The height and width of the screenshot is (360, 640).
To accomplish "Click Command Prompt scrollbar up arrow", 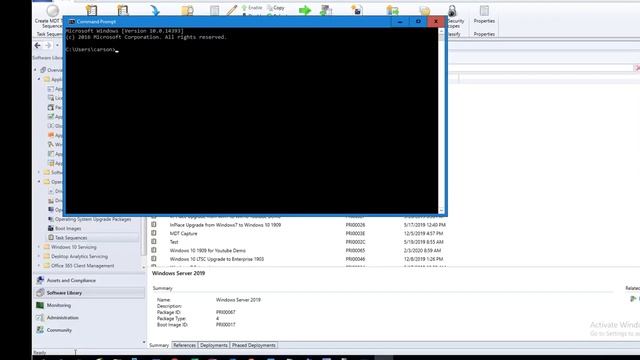I will click(441, 31).
